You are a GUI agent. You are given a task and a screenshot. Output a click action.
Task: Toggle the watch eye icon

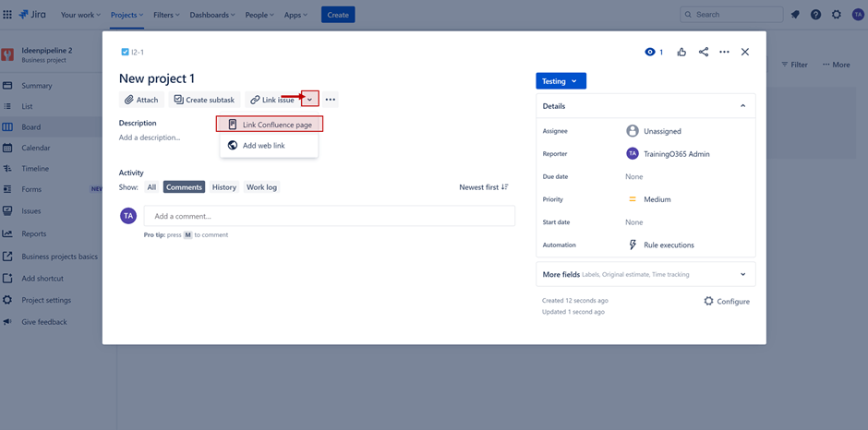[x=650, y=52]
